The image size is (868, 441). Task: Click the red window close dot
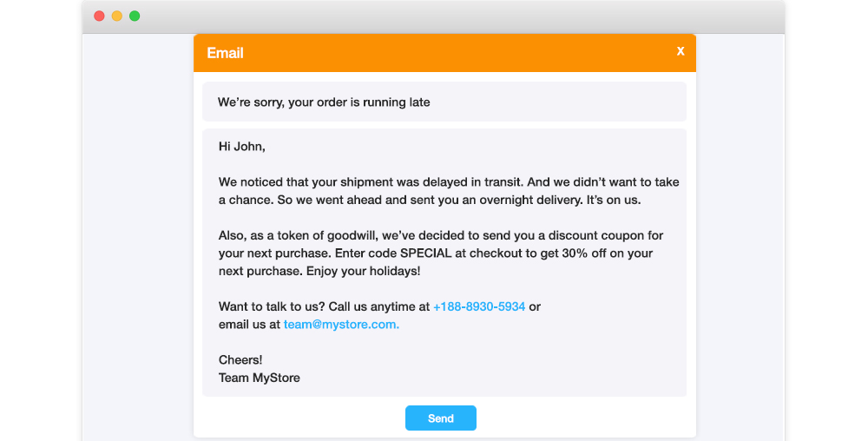click(x=99, y=16)
